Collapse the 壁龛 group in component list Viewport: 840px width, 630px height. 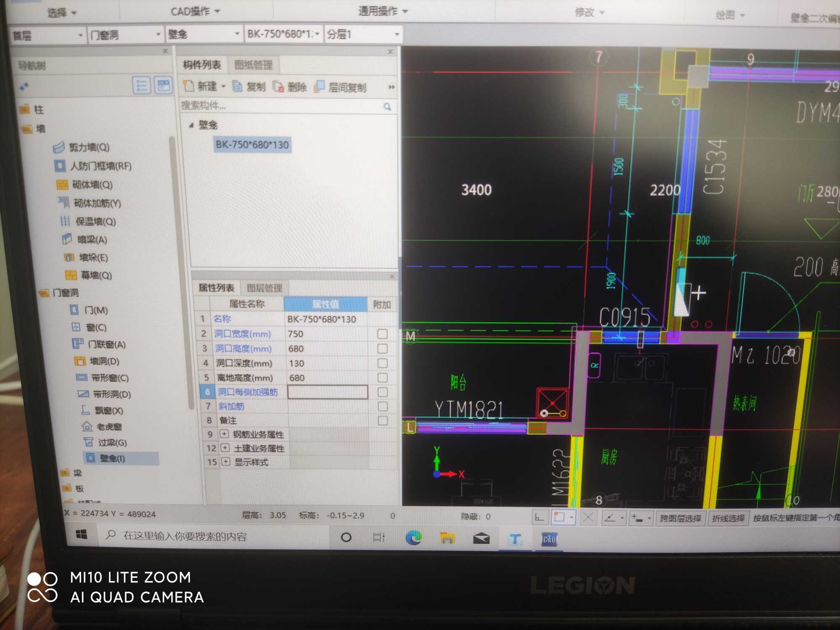point(192,125)
